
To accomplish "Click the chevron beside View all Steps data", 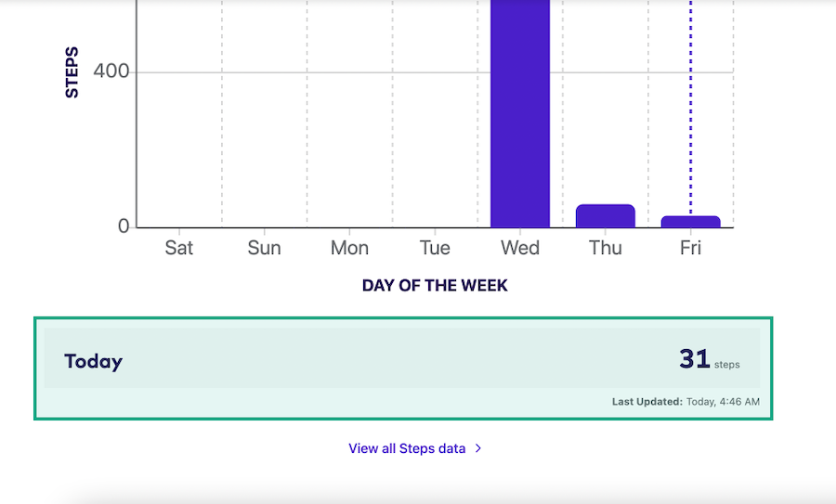I will tap(478, 448).
